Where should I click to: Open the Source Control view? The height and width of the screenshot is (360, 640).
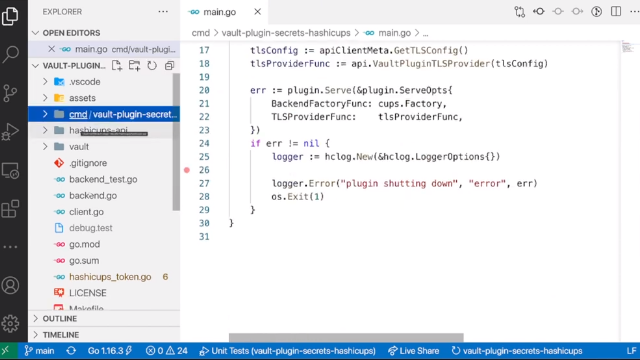coord(10,93)
